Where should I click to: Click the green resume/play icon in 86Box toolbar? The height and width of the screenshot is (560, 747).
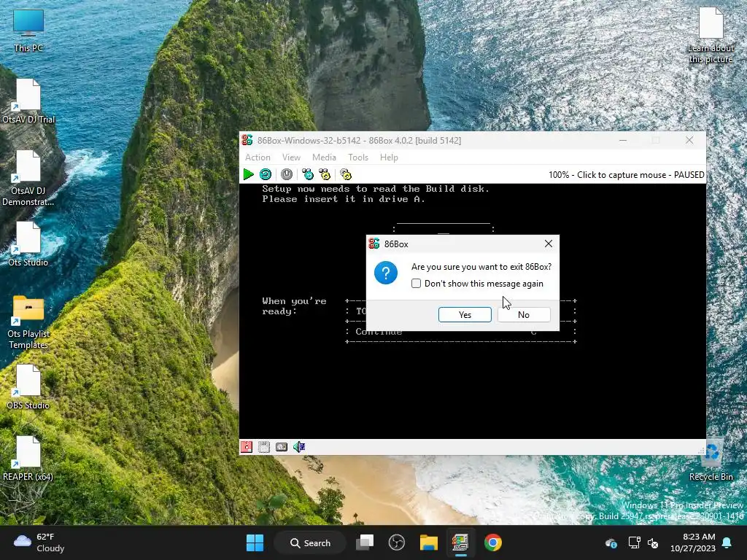click(248, 175)
